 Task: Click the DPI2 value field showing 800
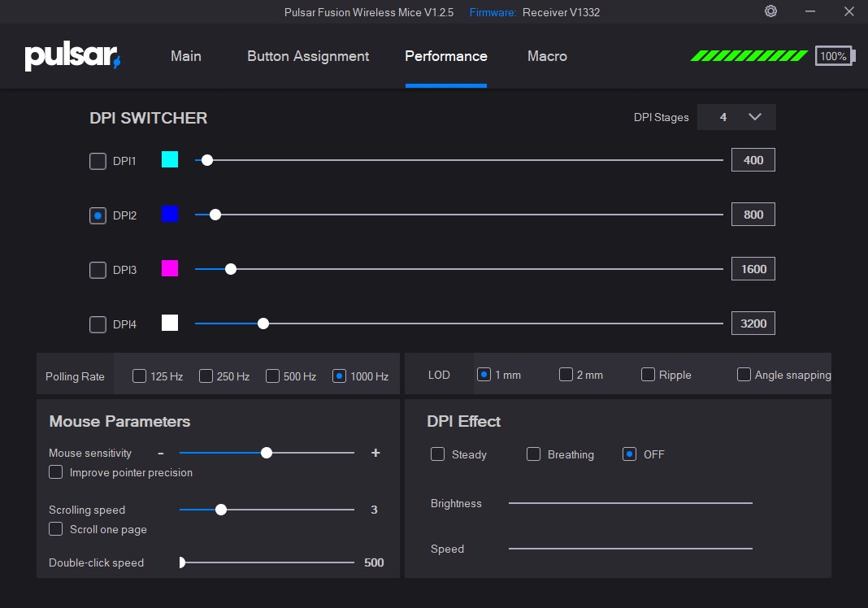[753, 215]
